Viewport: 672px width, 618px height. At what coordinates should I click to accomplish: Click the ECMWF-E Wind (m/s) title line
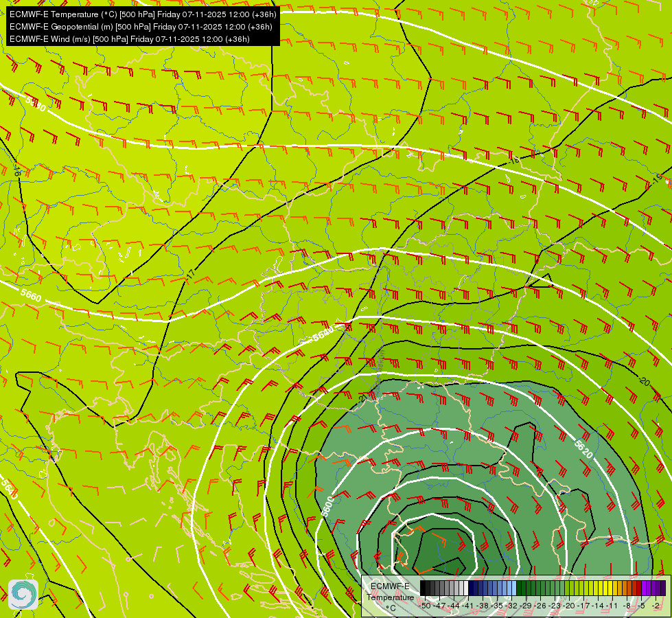(130, 39)
